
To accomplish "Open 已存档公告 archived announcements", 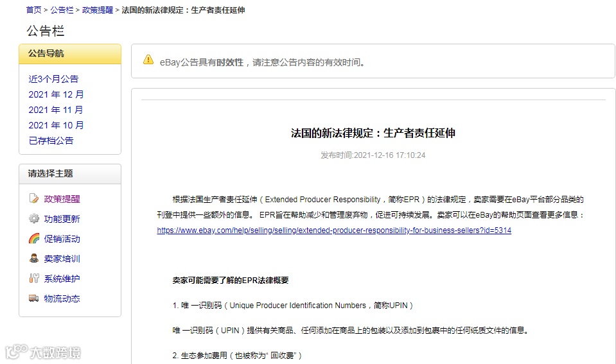I will pos(51,141).
